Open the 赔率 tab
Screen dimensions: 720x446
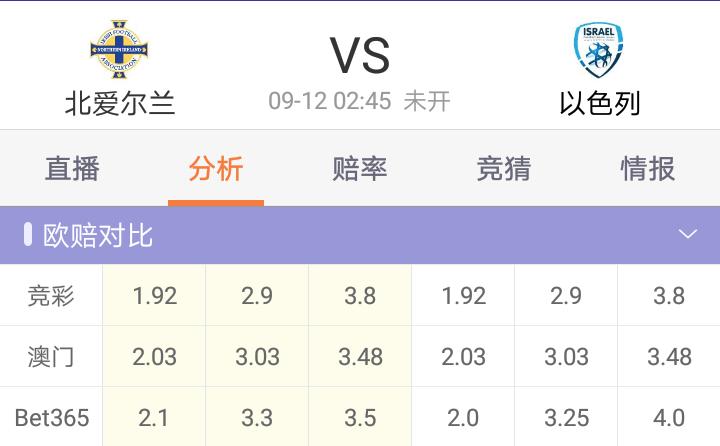tap(360, 169)
